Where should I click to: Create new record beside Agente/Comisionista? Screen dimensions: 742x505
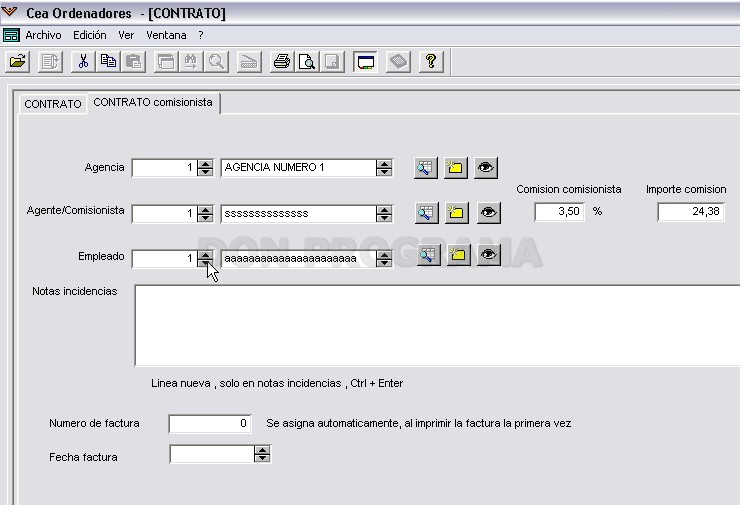(456, 213)
